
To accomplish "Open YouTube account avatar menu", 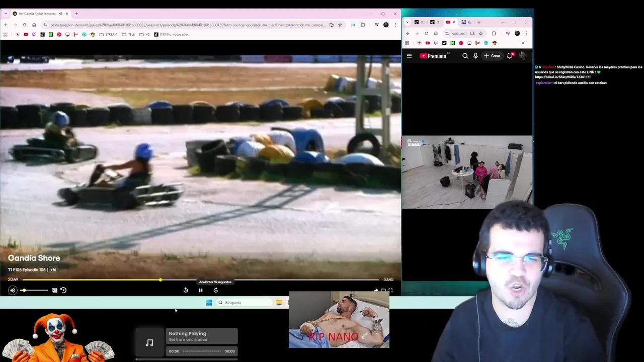I will point(523,56).
